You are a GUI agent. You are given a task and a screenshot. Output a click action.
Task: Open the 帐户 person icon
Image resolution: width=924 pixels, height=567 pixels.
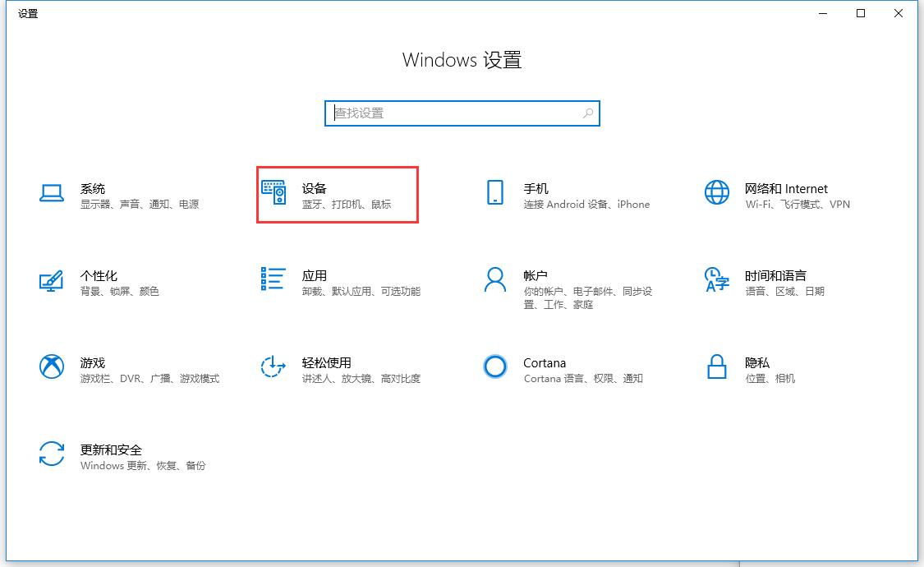click(x=495, y=280)
